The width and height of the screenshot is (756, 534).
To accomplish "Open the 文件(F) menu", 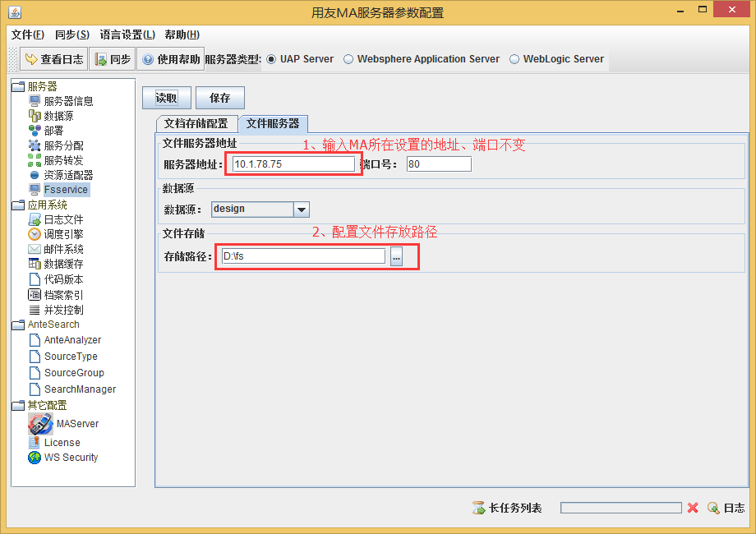I will 28,35.
